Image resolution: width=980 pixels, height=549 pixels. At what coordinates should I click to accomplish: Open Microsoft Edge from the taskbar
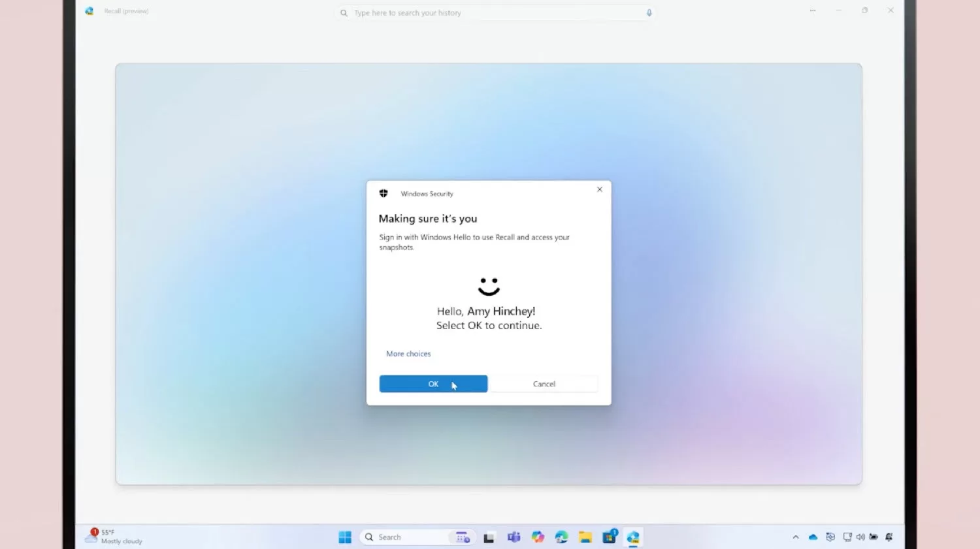tap(561, 537)
